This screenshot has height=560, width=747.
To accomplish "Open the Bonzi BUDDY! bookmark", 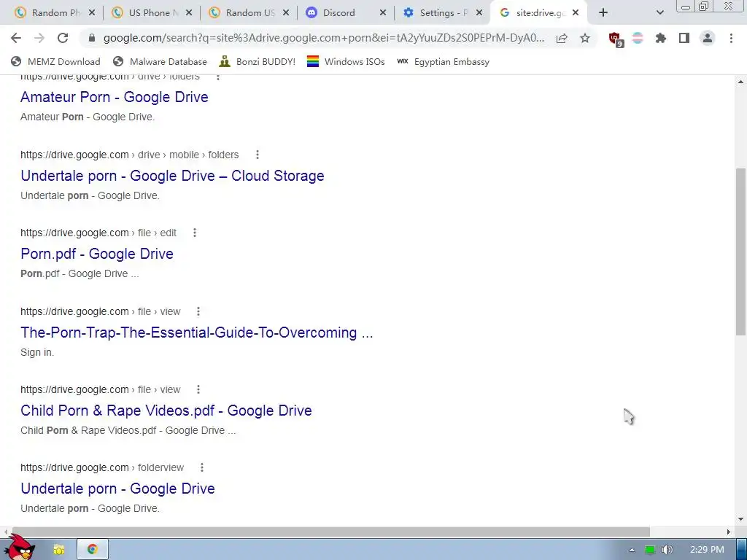I will [x=258, y=61].
